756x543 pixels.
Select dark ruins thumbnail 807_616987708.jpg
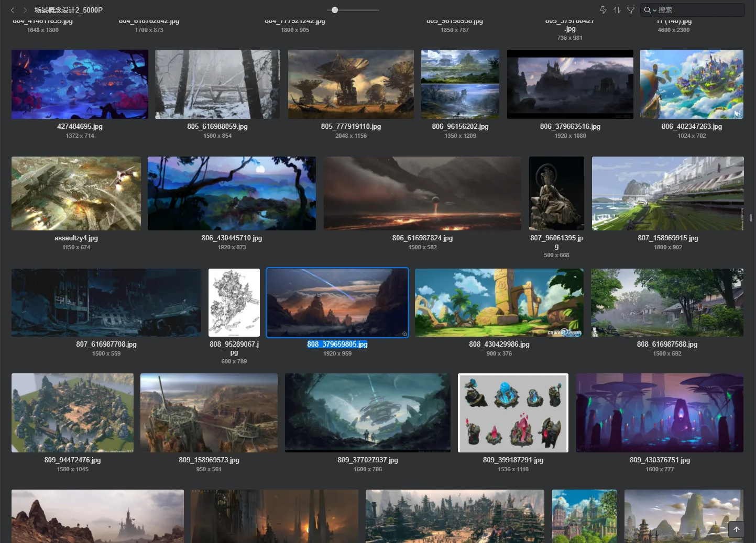pyautogui.click(x=106, y=303)
